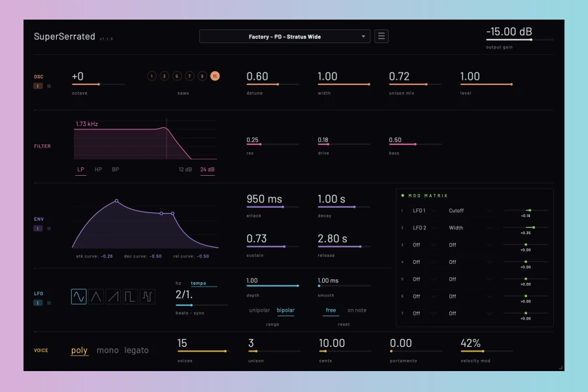
Task: Click the filter res slider
Action: [x=272, y=144]
